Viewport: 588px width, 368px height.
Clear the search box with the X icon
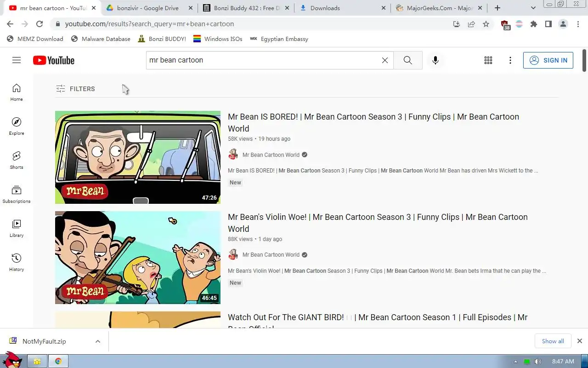tap(385, 60)
